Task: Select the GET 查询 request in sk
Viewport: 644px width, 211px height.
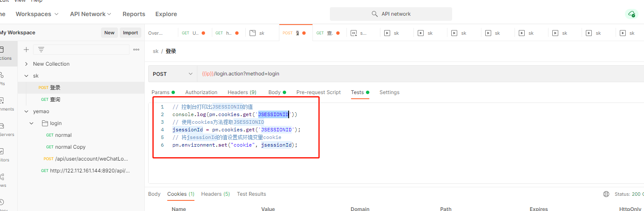Action: [81, 100]
